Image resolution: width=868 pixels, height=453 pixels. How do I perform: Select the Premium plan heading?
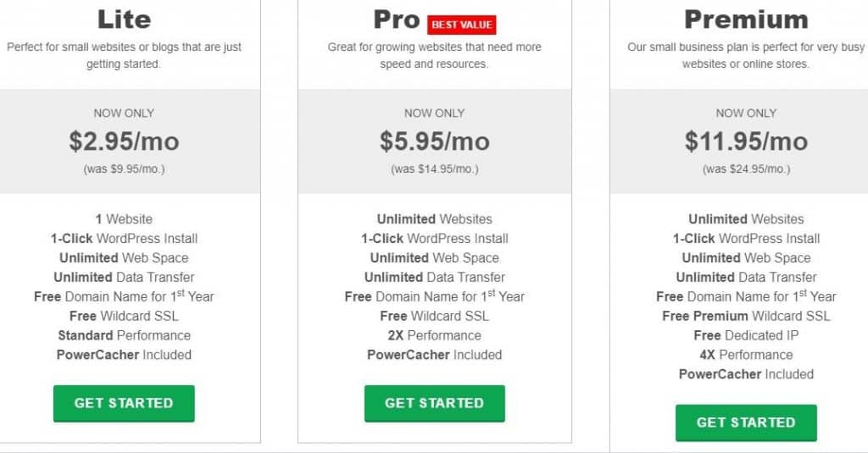click(x=746, y=19)
